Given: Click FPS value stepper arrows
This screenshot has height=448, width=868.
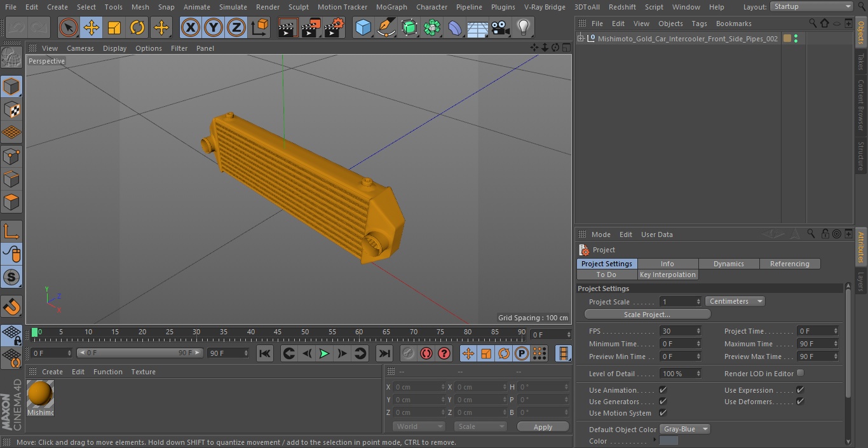Looking at the screenshot, I should (x=698, y=331).
